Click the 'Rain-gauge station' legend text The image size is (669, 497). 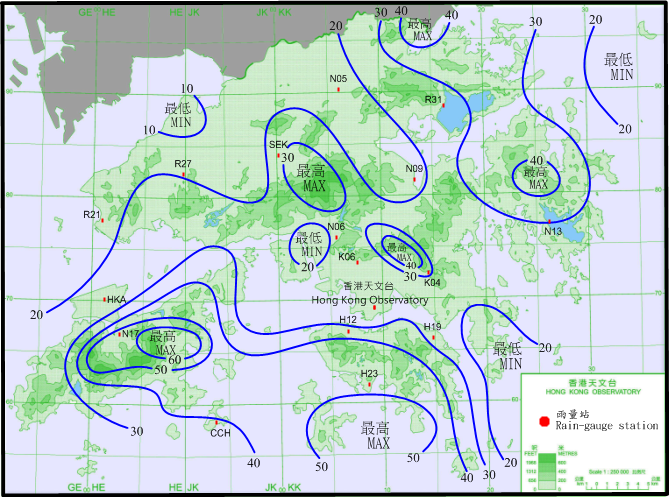coord(607,426)
